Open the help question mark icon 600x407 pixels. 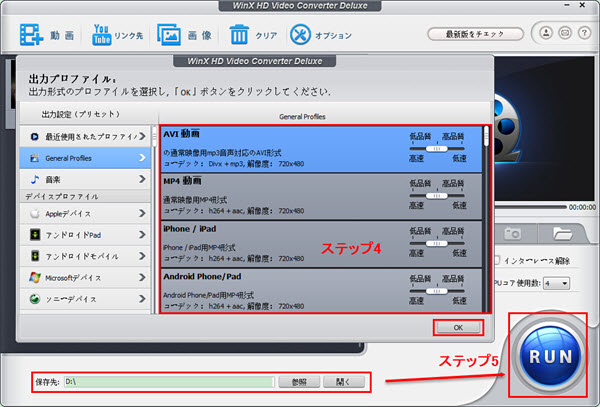click(584, 33)
